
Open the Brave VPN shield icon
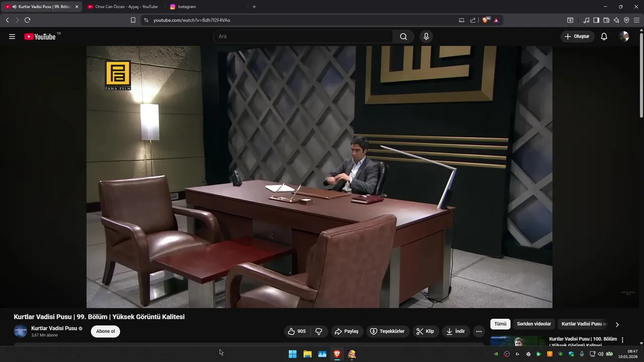coord(626,20)
